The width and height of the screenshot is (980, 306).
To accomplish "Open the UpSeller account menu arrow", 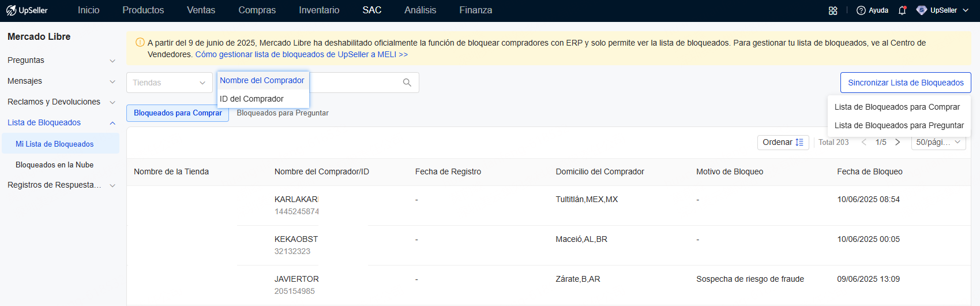I will click(x=966, y=10).
